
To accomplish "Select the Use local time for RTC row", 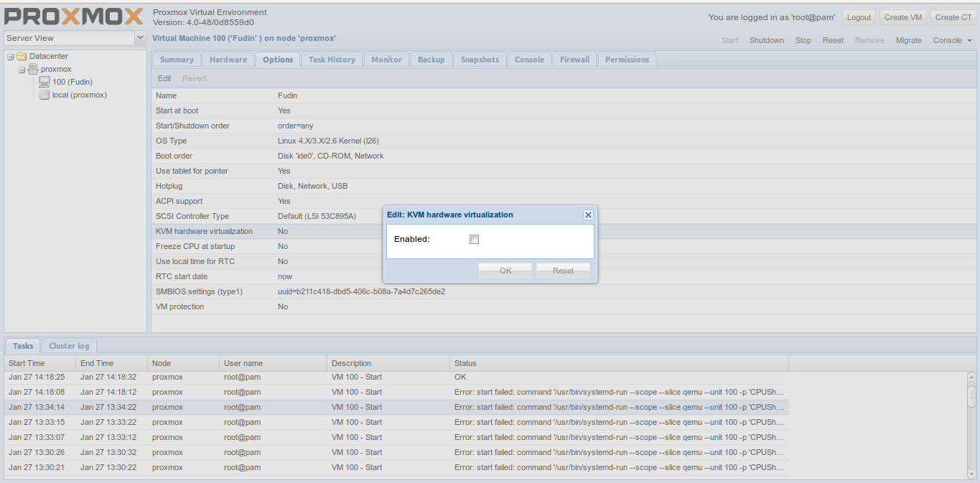I will (x=564, y=261).
